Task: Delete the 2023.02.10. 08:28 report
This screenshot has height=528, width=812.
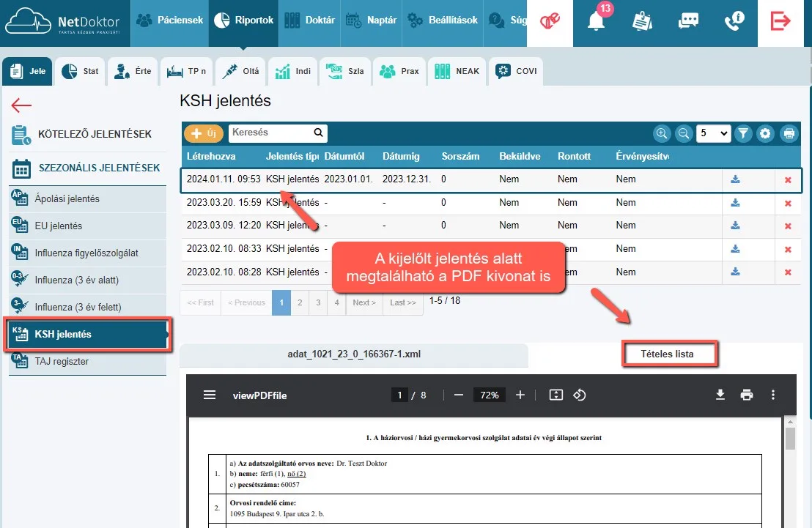Action: tap(788, 272)
